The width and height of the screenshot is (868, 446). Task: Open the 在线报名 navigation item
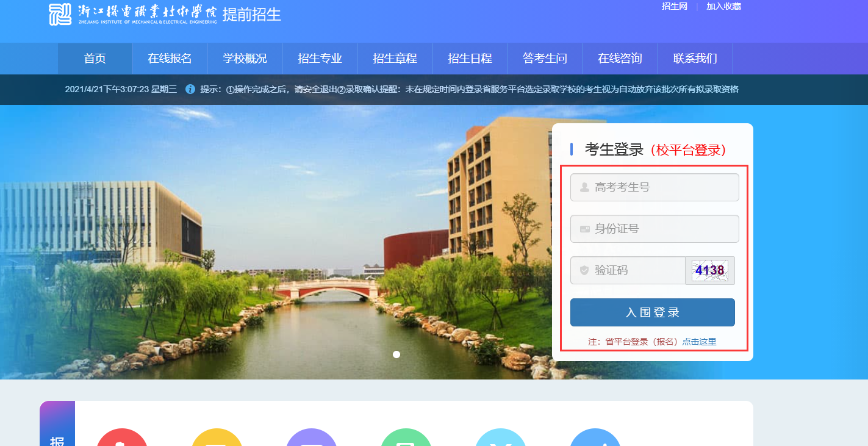coord(170,59)
